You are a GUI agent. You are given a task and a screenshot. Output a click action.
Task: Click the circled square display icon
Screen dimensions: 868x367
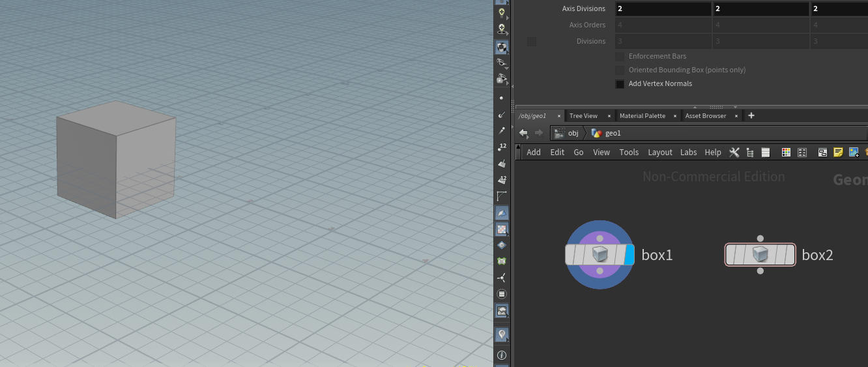pos(501,294)
